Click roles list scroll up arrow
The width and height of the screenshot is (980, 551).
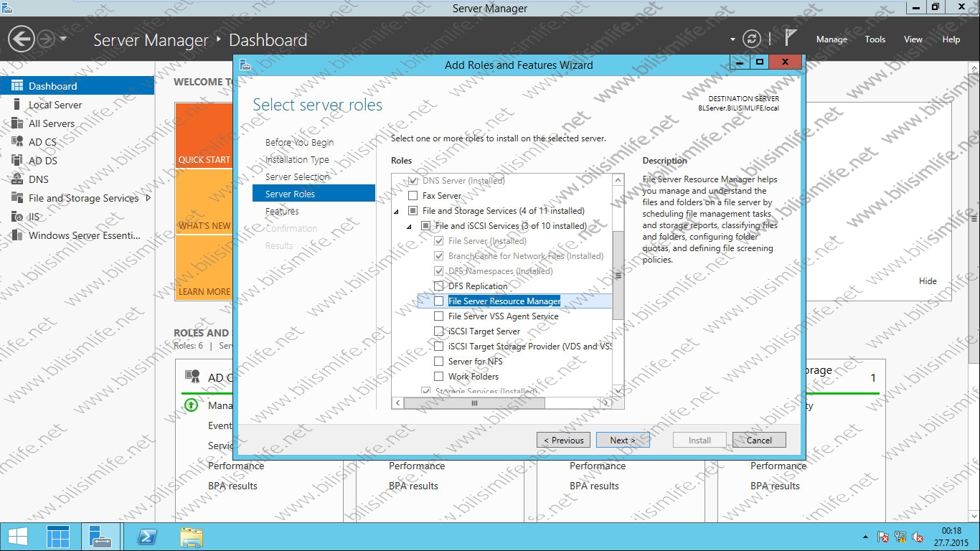click(x=618, y=180)
